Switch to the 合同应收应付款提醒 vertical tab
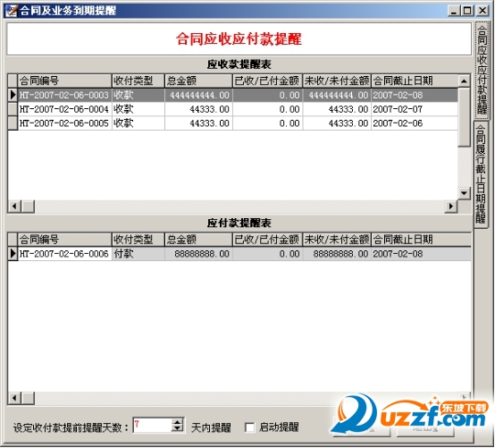 click(x=482, y=71)
